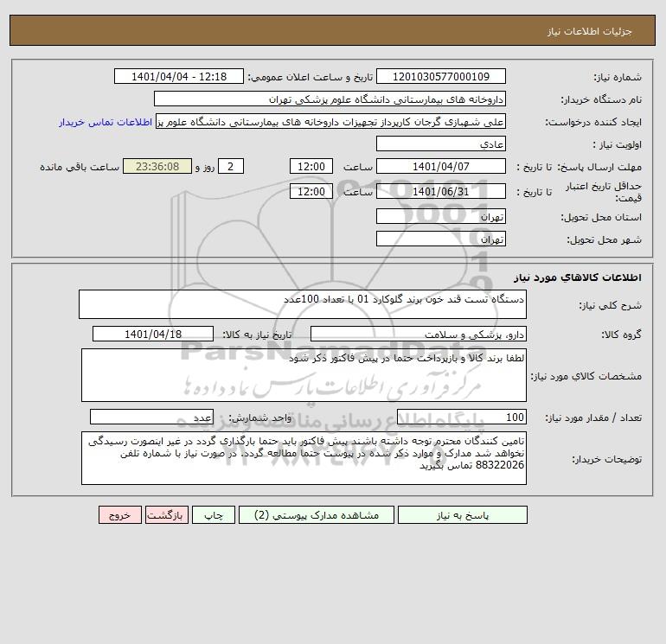This screenshot has height=644, width=666.
Task: Click the مهلت ارسال پاسخ label
Action: (599, 167)
